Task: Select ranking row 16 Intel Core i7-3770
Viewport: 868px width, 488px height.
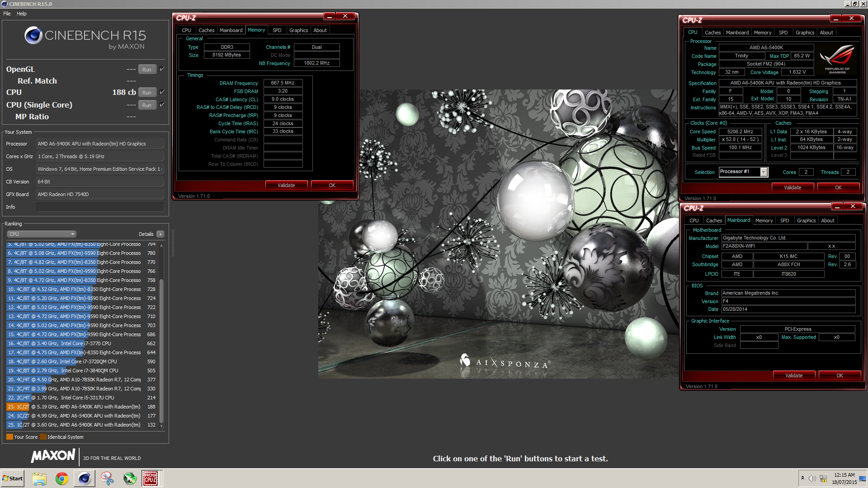Action: 81,343
